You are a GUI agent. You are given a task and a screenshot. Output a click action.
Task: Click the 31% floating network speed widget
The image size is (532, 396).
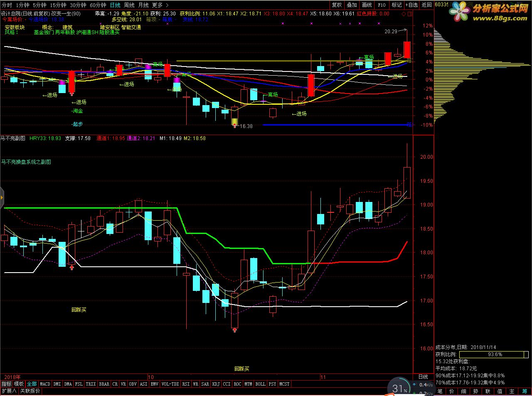pyautogui.click(x=400, y=389)
